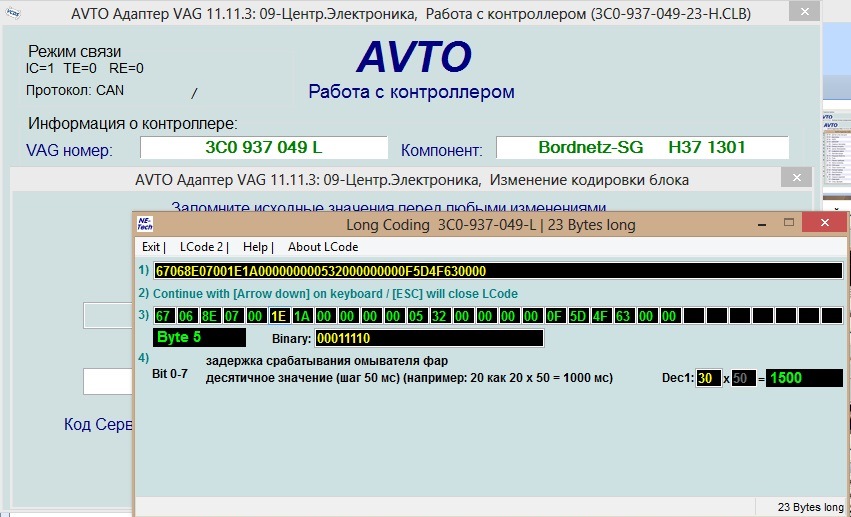Close the Long Coding window
Image resolution: width=851 pixels, height=517 pixels.
pyautogui.click(x=825, y=223)
